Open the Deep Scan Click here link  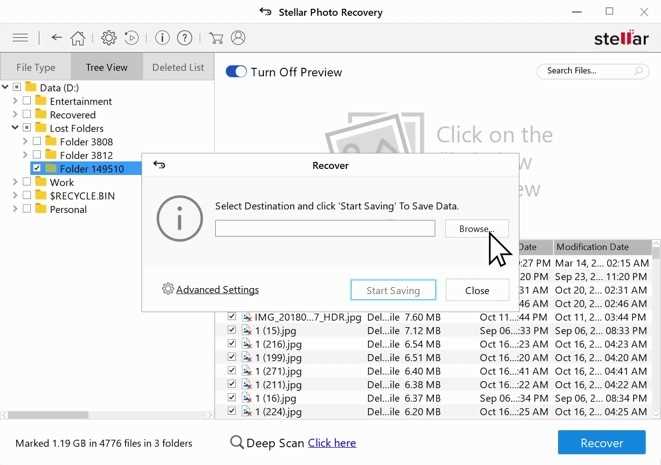(x=332, y=443)
